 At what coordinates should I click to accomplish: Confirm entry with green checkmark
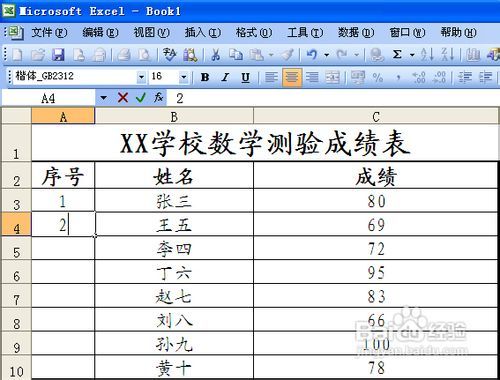point(141,98)
